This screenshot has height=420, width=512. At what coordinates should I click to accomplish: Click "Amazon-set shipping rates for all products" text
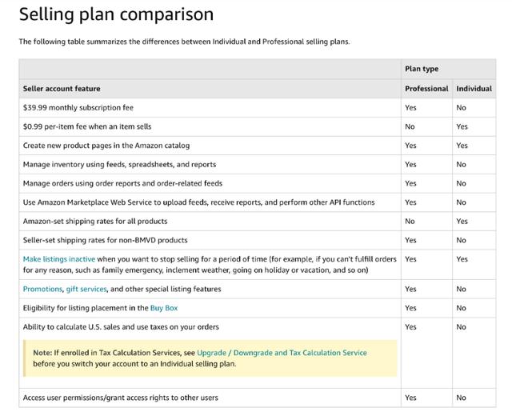(x=95, y=221)
